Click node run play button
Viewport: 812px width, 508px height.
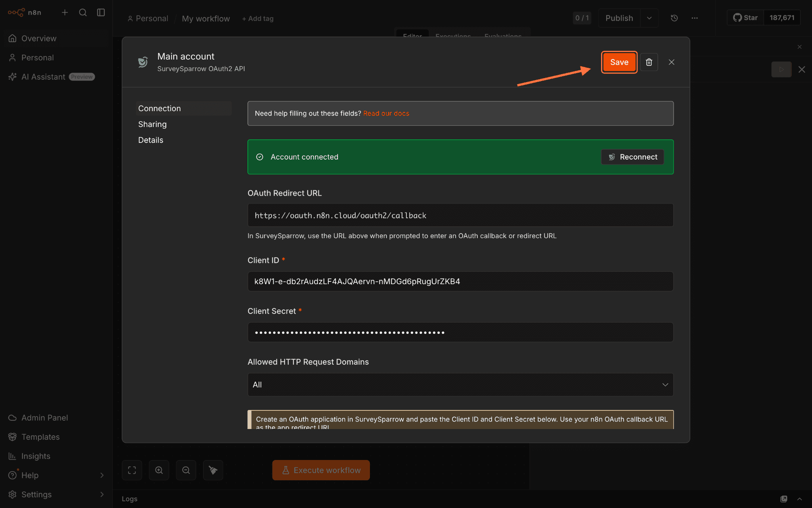coord(781,69)
